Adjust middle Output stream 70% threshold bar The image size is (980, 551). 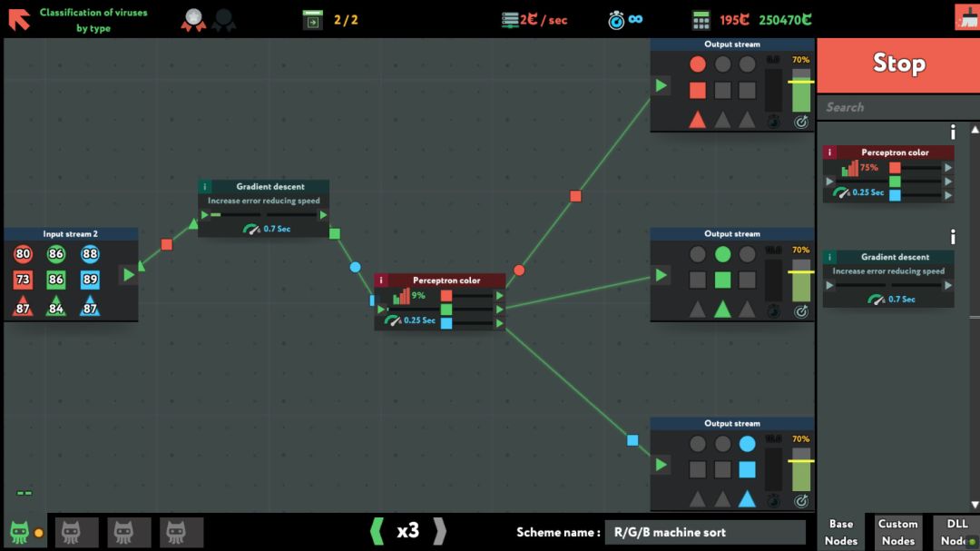pyautogui.click(x=800, y=280)
